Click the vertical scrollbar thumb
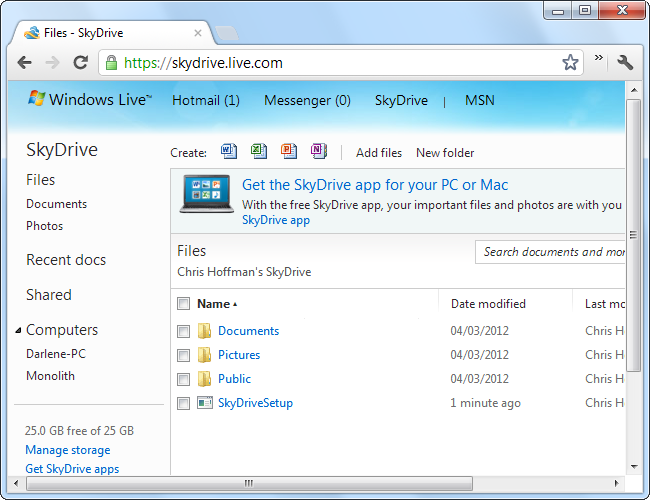650x500 pixels. click(633, 235)
